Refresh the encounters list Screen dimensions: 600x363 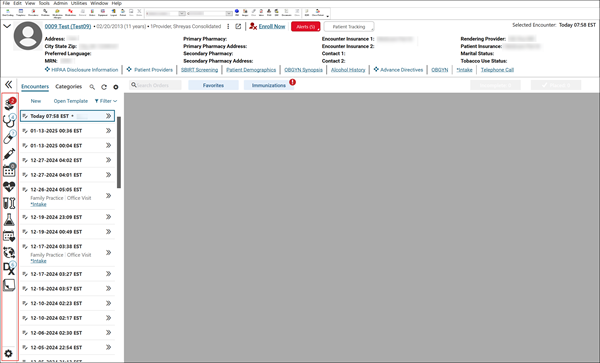click(x=104, y=87)
